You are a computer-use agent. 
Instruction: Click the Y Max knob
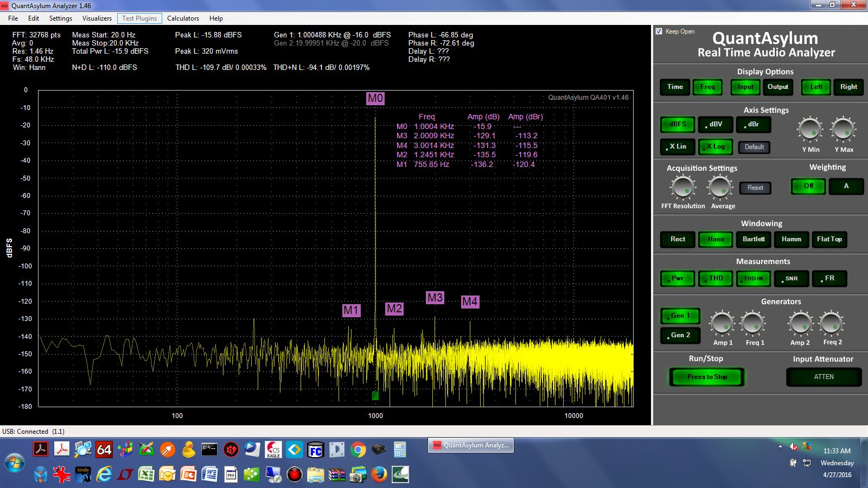(x=844, y=130)
